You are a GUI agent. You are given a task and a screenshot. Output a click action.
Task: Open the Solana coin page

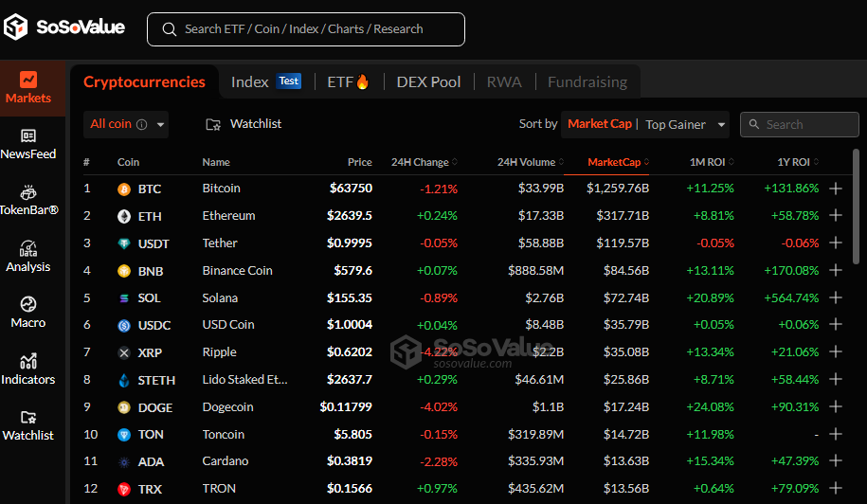point(220,297)
